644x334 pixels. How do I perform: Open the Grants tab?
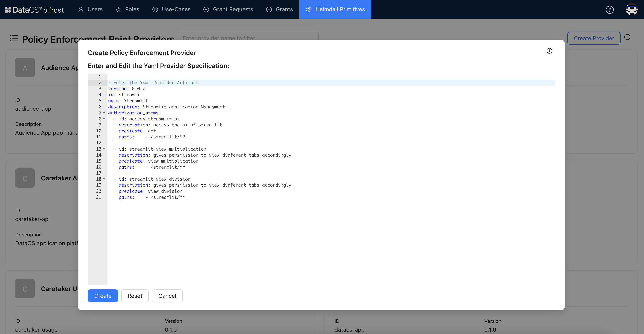pos(279,9)
